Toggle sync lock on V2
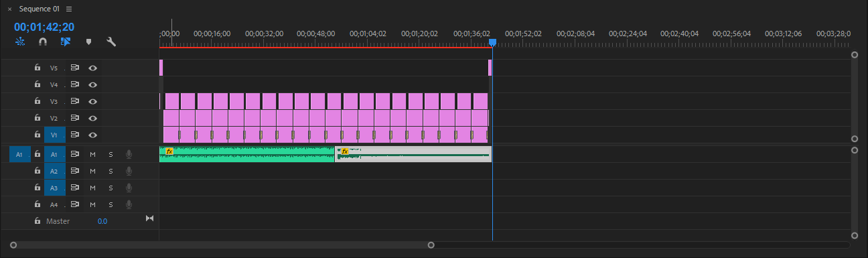The width and height of the screenshot is (868, 258). [x=75, y=118]
